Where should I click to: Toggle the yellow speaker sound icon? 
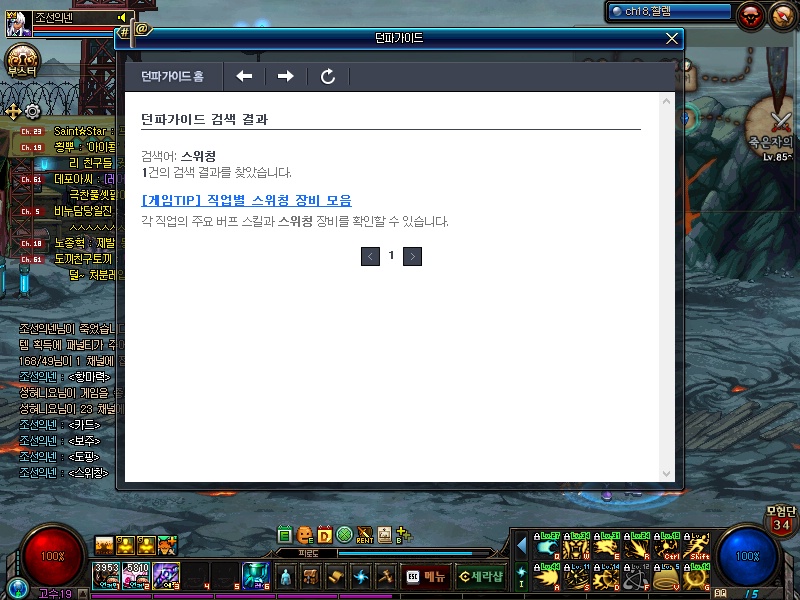coord(122,18)
